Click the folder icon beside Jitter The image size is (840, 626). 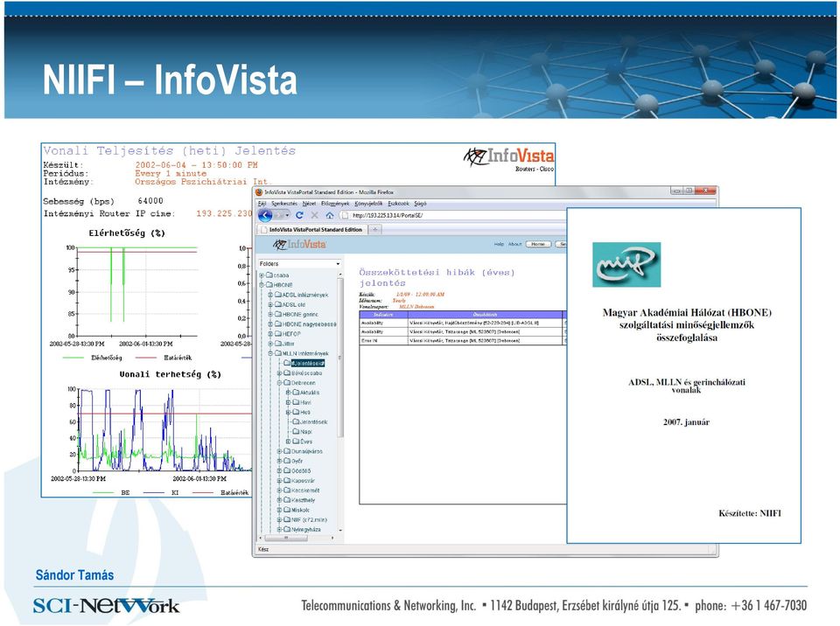pos(278,344)
